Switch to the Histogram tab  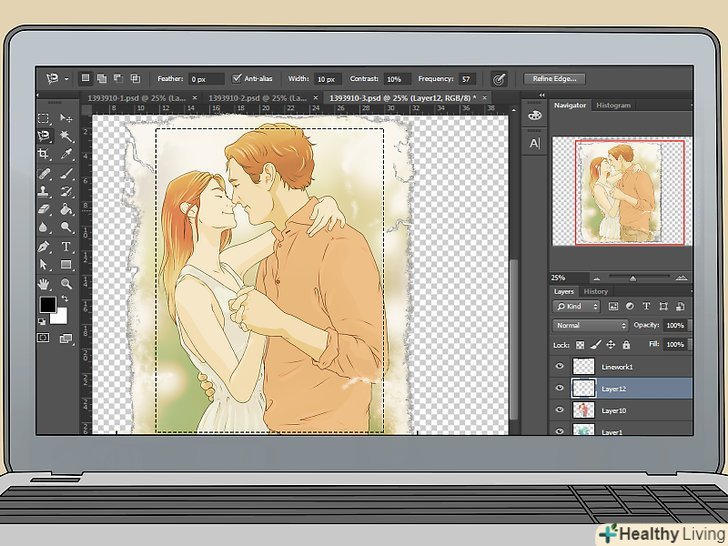[x=613, y=105]
